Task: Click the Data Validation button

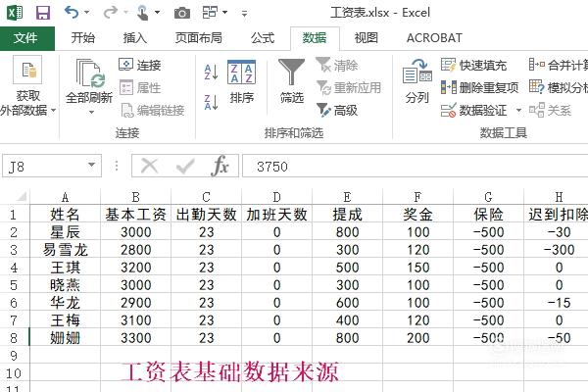Action: click(474, 111)
